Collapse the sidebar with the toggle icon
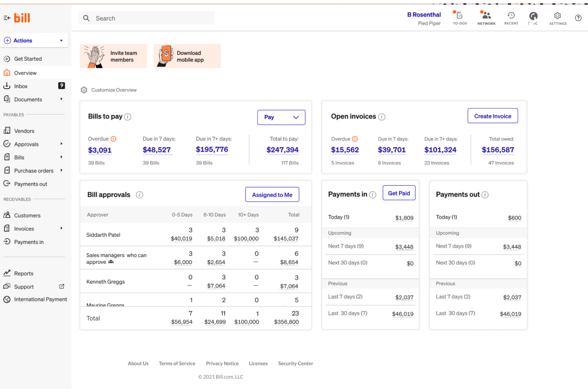This screenshot has width=588, height=392. [x=7, y=17]
